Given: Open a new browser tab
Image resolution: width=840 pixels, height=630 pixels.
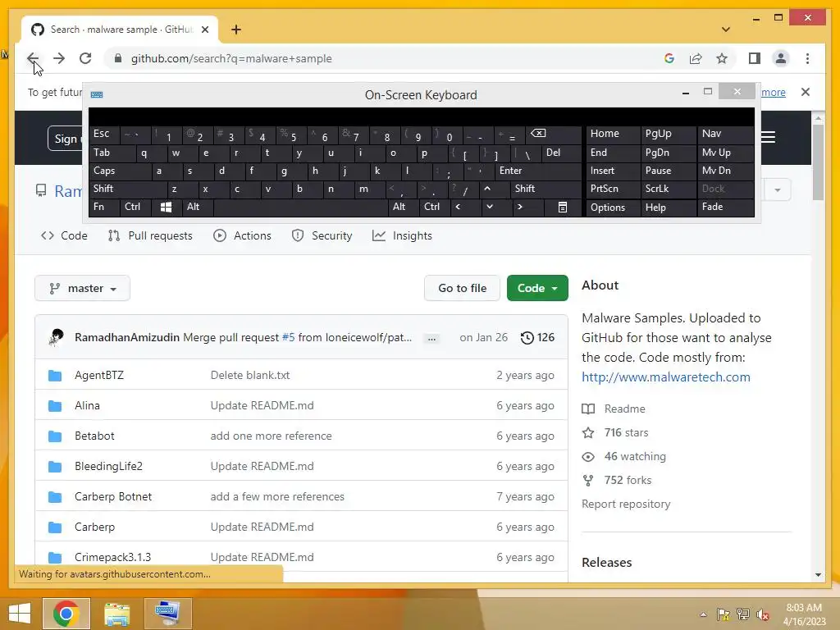Looking at the screenshot, I should click(236, 30).
